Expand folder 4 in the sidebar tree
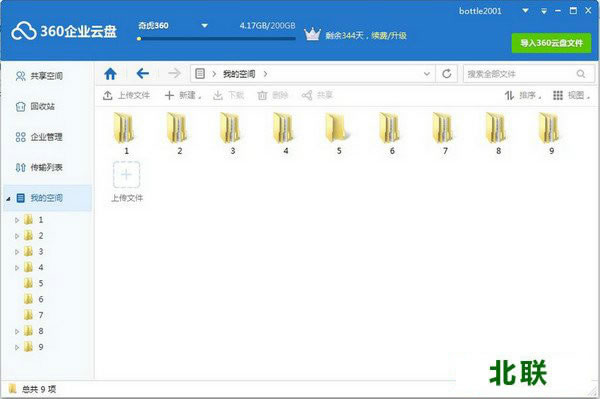The height and width of the screenshot is (399, 600). 16,268
